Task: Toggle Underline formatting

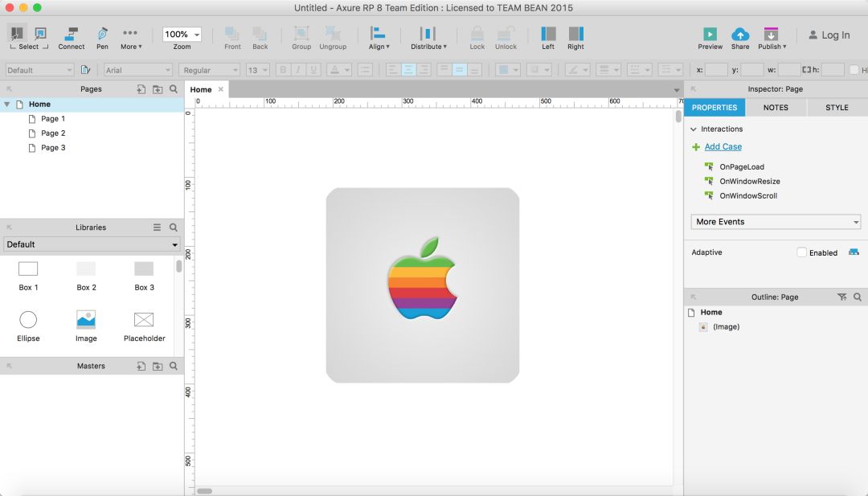Action: coord(313,70)
